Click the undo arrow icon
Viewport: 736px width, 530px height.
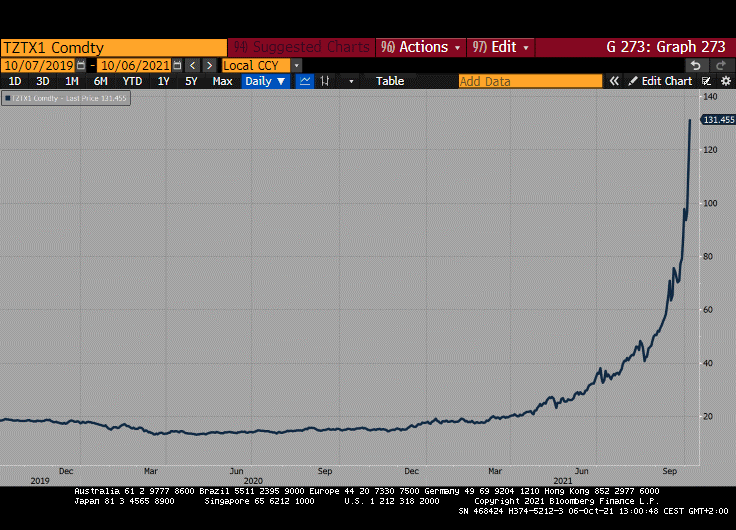coord(696,65)
